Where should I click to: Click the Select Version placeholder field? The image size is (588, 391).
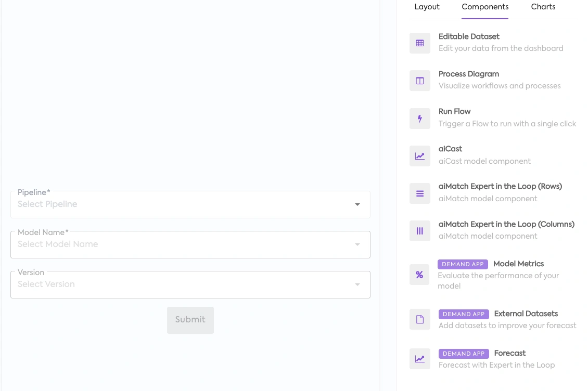coord(190,284)
